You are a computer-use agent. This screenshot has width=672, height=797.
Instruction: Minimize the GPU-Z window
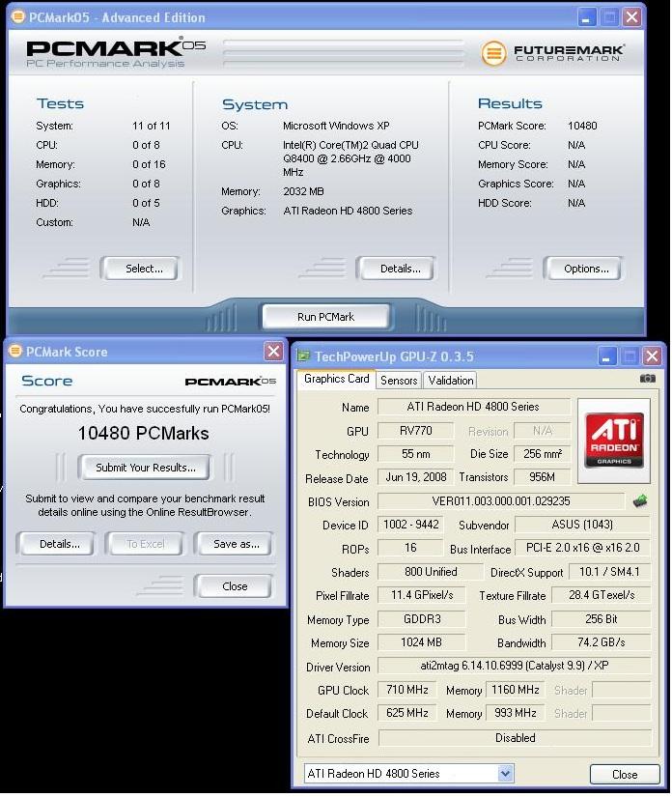point(607,356)
